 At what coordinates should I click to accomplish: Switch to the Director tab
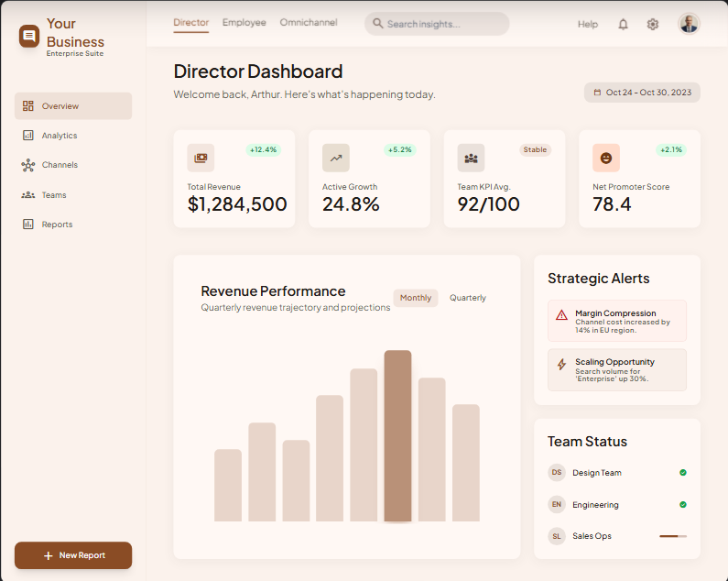pyautogui.click(x=190, y=22)
